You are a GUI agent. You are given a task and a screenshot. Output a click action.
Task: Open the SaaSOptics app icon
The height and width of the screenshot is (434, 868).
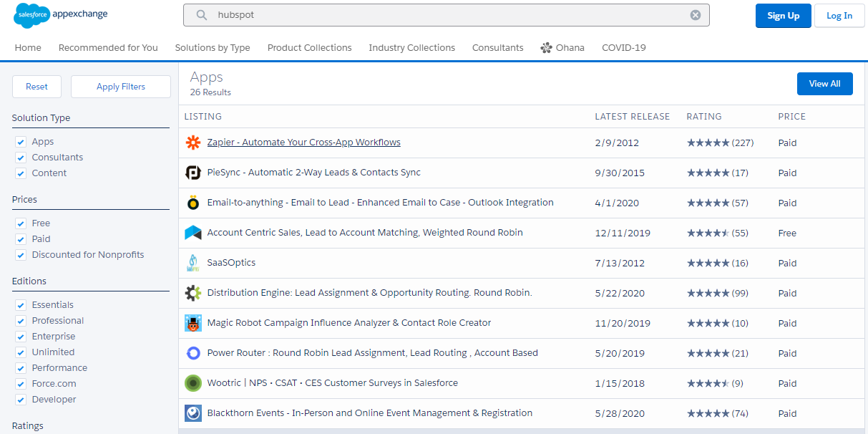coord(193,263)
